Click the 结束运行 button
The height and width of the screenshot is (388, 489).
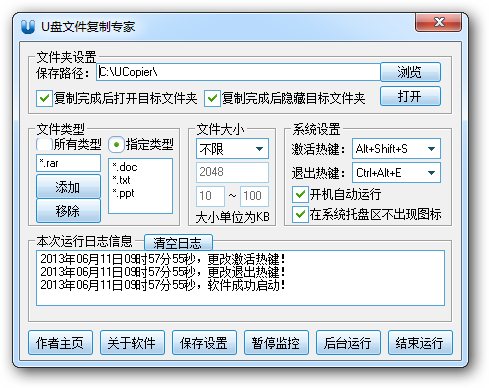420,343
